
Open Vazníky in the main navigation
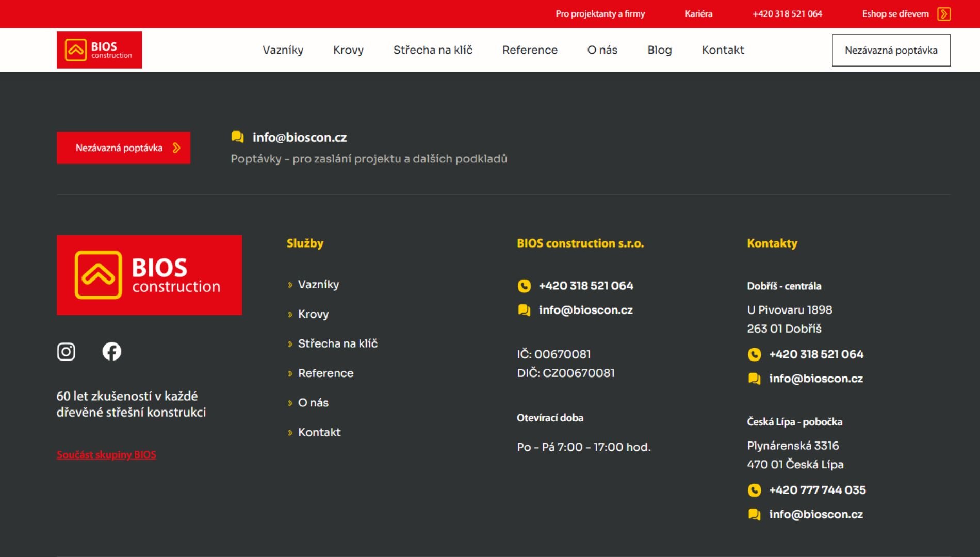coord(283,50)
